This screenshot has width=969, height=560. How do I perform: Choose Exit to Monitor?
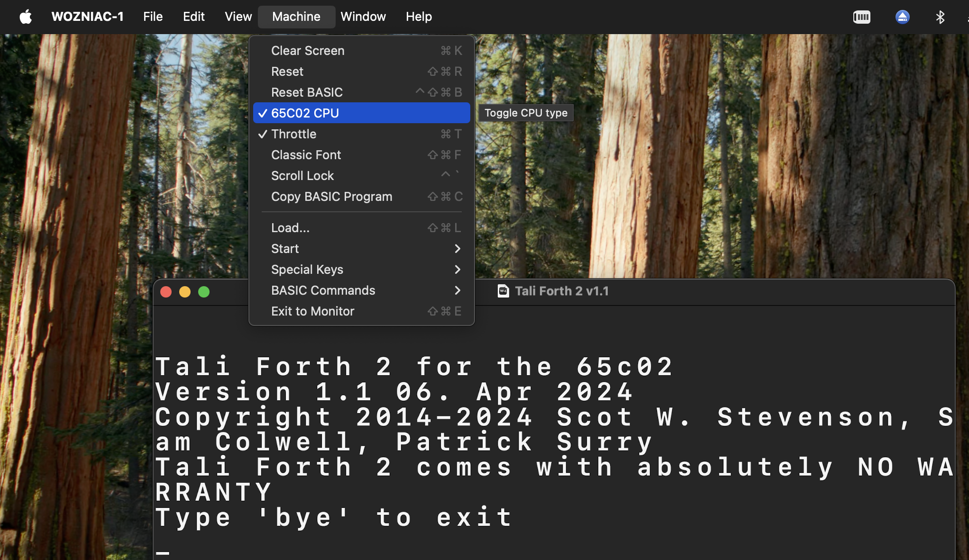pyautogui.click(x=362, y=311)
